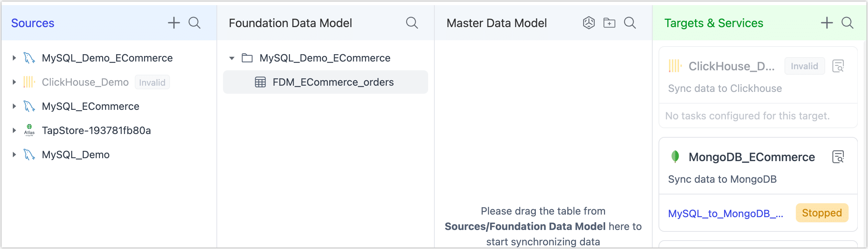
Task: Click ClickHouse_D... target title
Action: [x=731, y=66]
